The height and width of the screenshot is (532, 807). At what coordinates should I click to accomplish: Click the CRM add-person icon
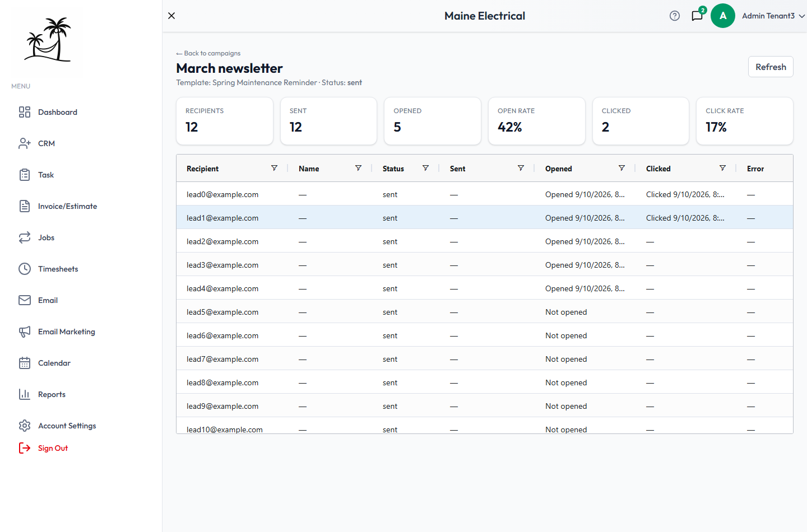tap(25, 143)
